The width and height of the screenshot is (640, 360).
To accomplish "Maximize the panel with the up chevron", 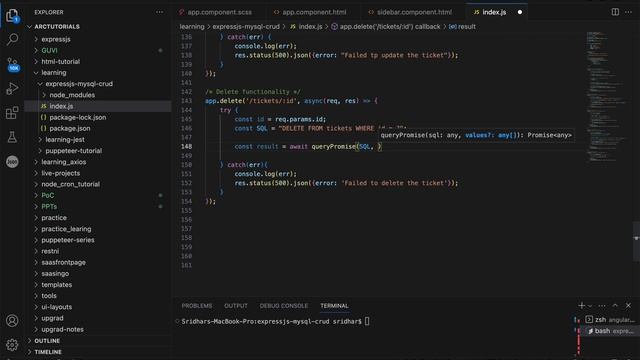I will [615, 306].
